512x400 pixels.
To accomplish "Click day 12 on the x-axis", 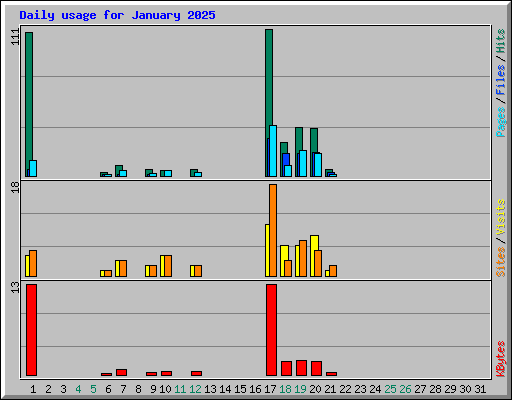I will click(195, 389).
